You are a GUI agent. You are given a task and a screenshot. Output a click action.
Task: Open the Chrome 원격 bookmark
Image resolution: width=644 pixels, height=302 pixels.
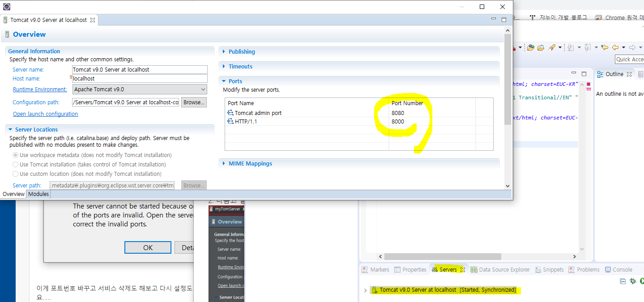(x=620, y=18)
